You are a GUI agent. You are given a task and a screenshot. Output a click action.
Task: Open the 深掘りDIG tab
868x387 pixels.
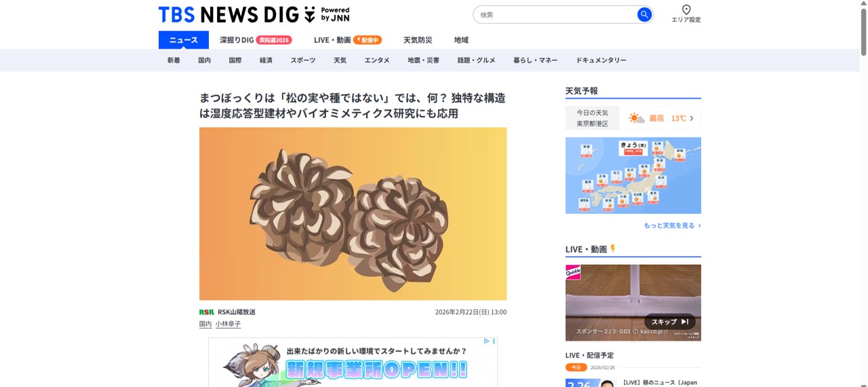click(x=256, y=40)
